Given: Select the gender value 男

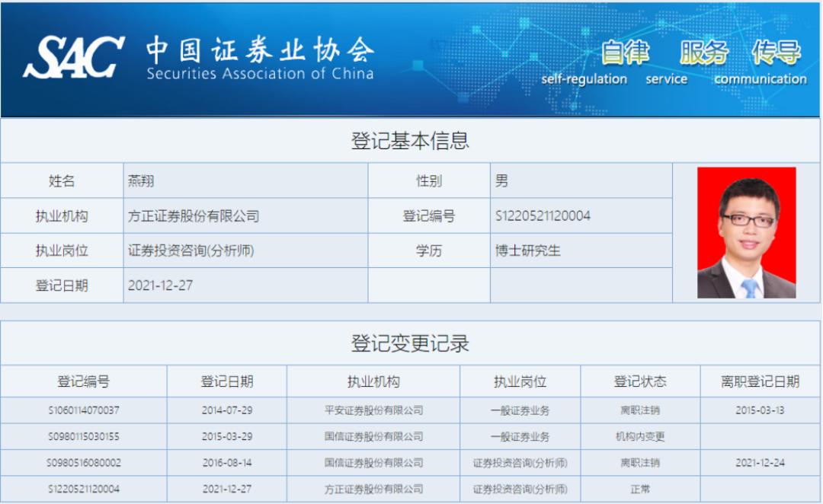Looking at the screenshot, I should [x=501, y=181].
